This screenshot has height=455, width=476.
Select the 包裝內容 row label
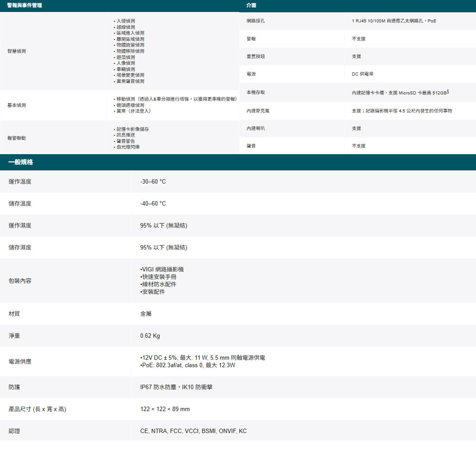pos(20,281)
